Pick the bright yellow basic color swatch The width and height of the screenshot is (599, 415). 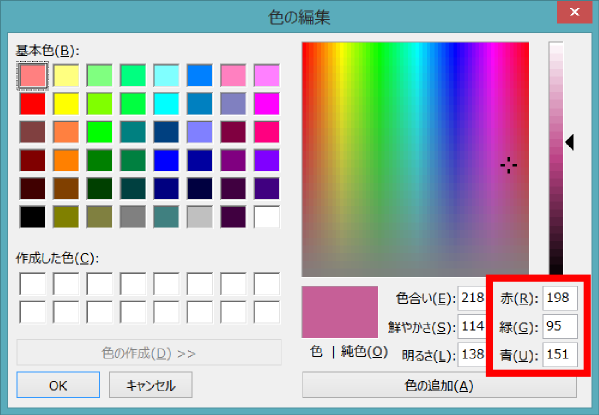coord(66,104)
